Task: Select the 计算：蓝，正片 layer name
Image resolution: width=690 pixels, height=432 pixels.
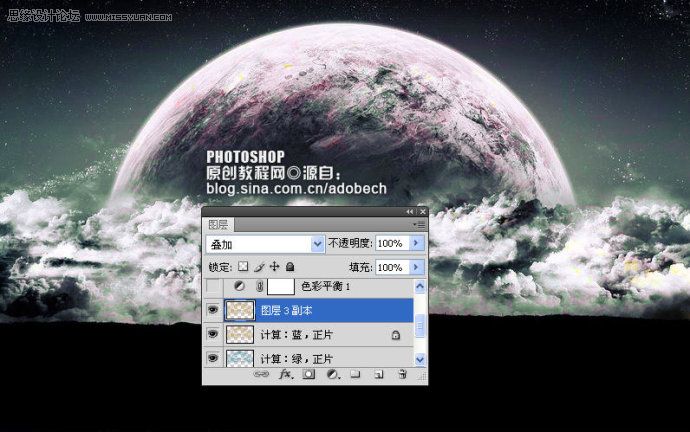Action: pos(297,335)
